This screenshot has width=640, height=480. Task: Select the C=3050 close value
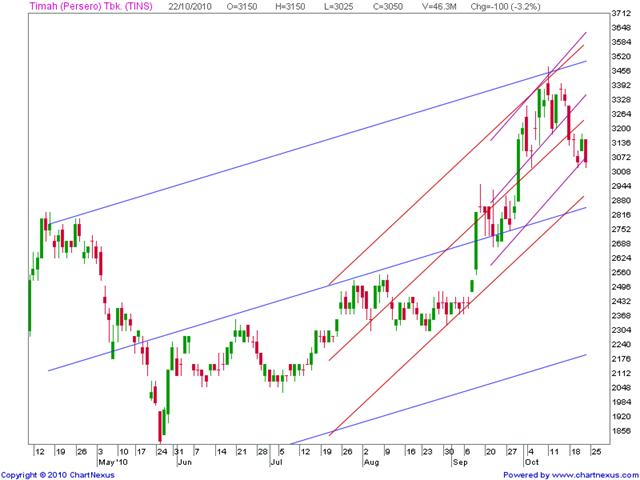(387, 7)
